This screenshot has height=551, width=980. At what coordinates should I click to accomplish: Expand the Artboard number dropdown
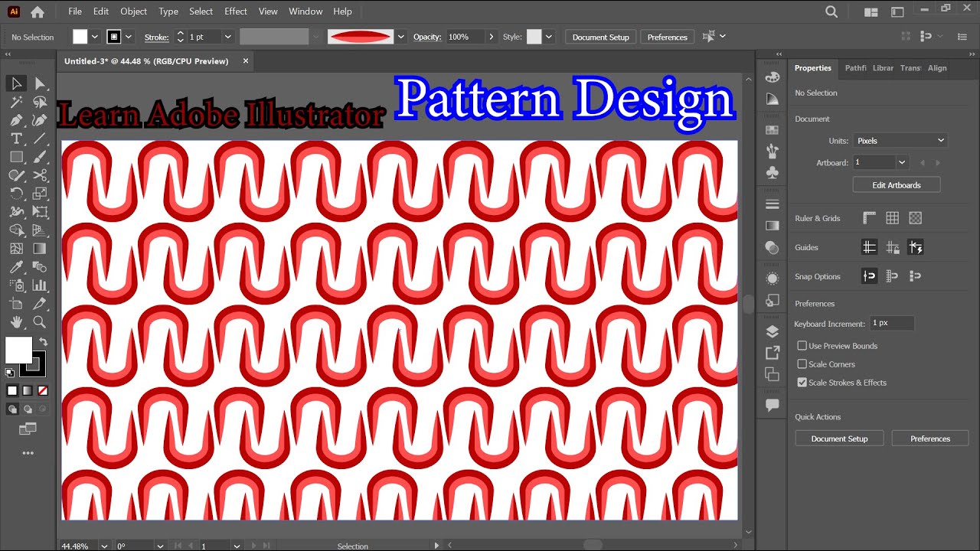coord(902,162)
